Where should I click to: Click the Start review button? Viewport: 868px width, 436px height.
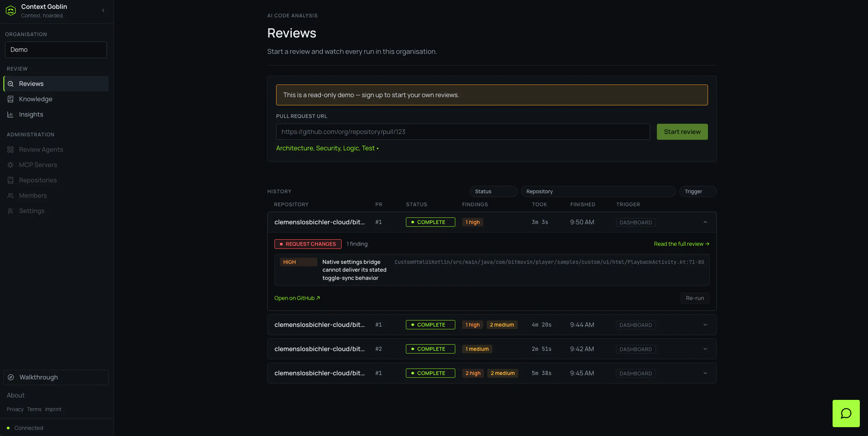tap(682, 132)
